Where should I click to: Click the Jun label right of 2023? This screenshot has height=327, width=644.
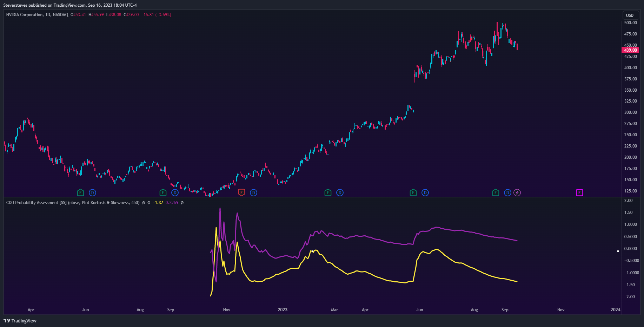pyautogui.click(x=420, y=310)
